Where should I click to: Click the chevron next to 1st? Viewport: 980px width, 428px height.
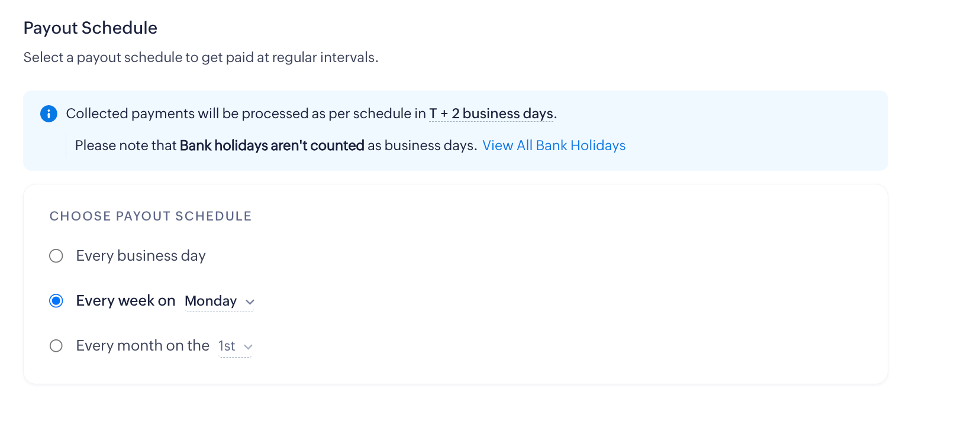tap(248, 347)
